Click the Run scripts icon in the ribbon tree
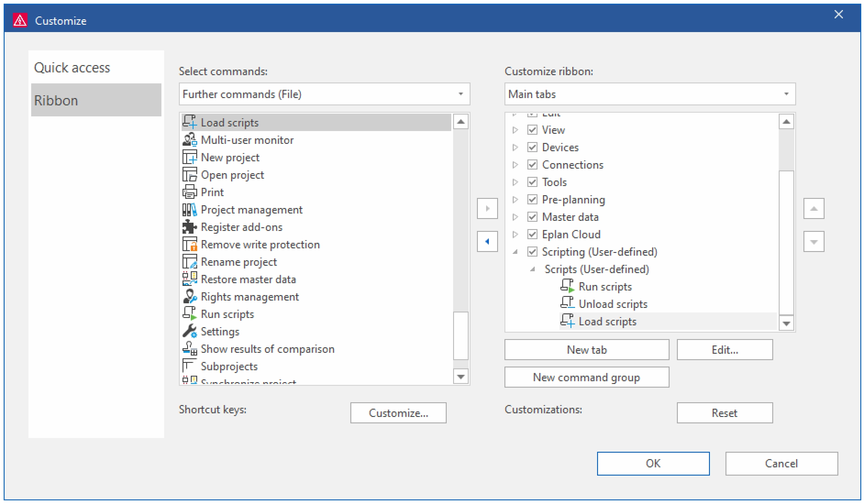The image size is (864, 504). [567, 286]
